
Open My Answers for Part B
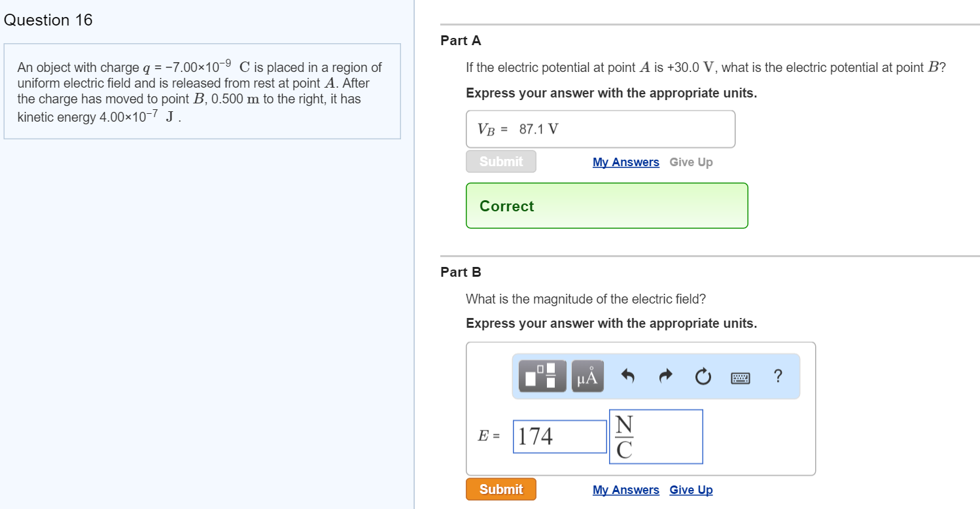click(625, 489)
